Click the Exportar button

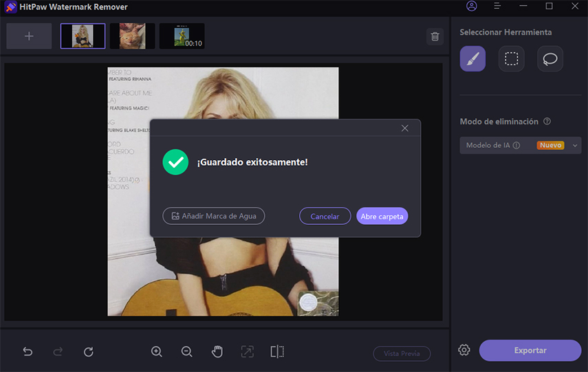[x=530, y=350]
